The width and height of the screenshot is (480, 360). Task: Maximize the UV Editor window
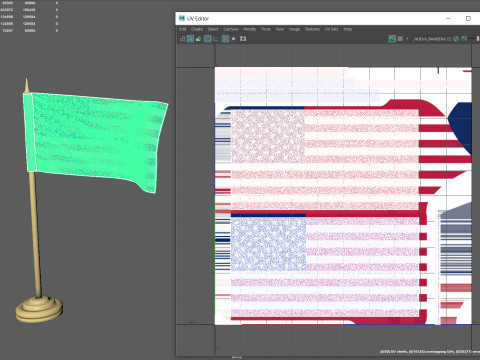pos(468,18)
